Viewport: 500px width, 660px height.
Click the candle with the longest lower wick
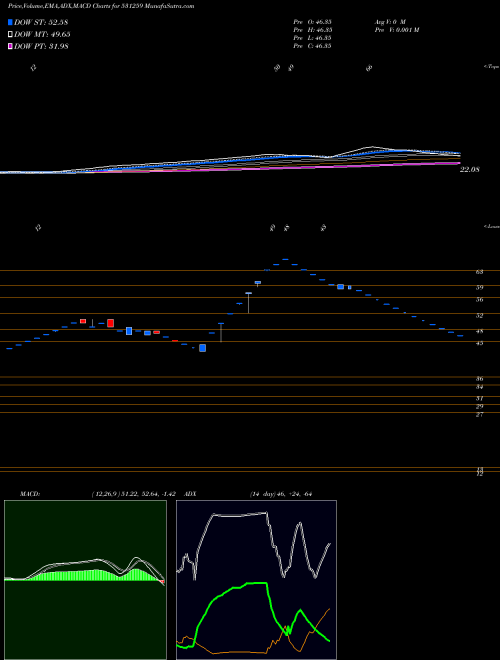[248, 303]
